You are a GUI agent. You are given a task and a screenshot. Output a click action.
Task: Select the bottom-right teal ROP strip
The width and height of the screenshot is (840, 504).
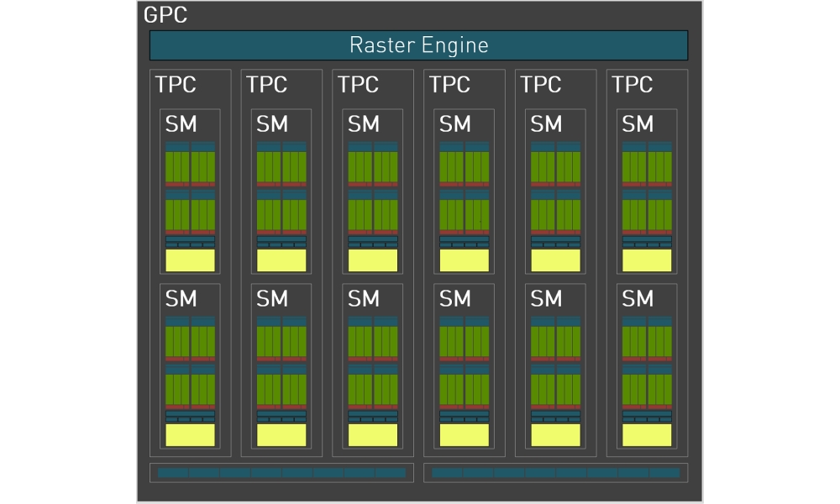(555, 473)
